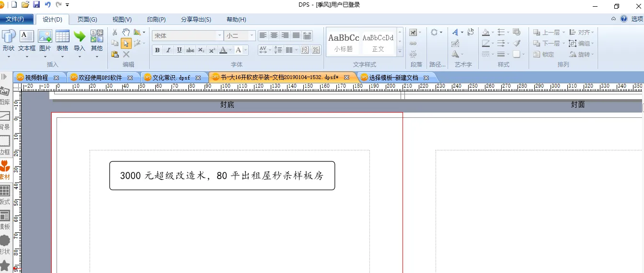Image resolution: width=644 pixels, height=273 pixels.
Task: Click the save icon in quick access toolbar
Action: coord(36,4)
